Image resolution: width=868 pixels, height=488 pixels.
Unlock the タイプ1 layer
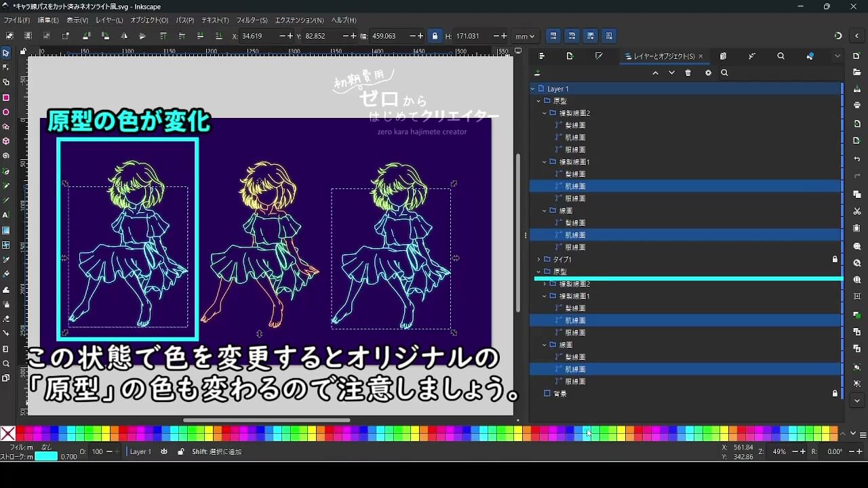[x=835, y=258]
